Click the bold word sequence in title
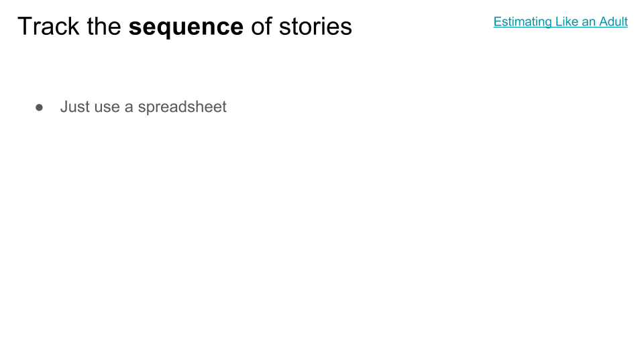This screenshot has height=362, width=644. (x=186, y=27)
